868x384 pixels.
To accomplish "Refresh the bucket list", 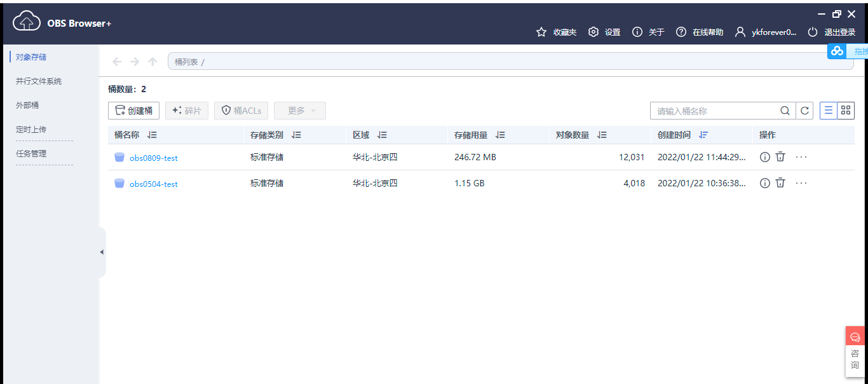I will click(804, 111).
